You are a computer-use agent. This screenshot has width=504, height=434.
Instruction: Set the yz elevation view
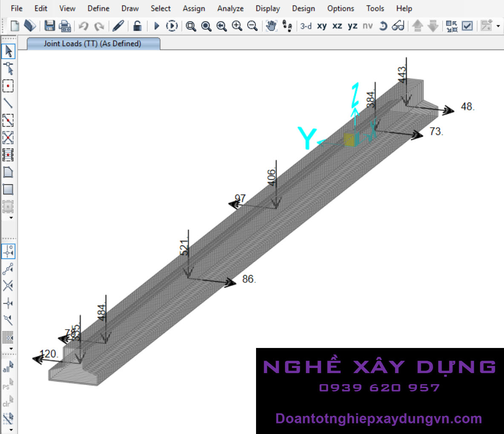(353, 26)
